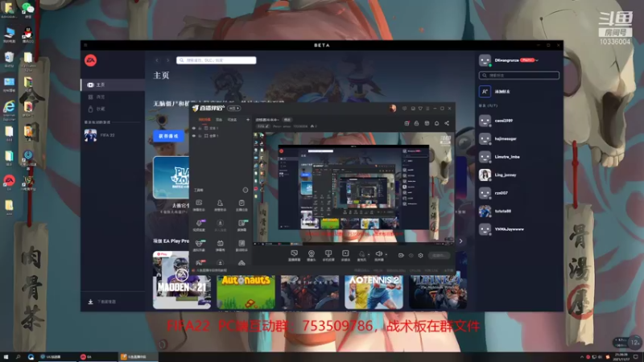This screenshot has height=362, width=644.
Task: Click the EA profile avatar at top right
Action: [x=485, y=60]
